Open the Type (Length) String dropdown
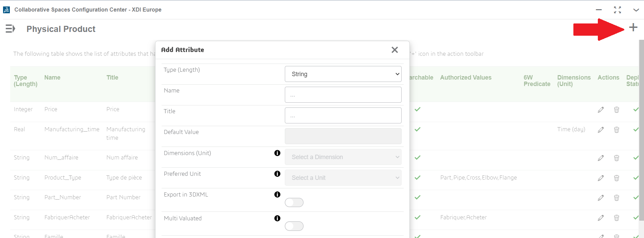Image resolution: width=644 pixels, height=238 pixels. [x=343, y=74]
